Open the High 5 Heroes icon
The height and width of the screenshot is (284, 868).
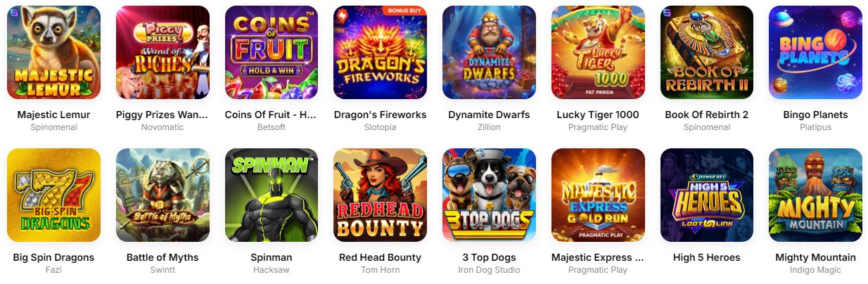click(707, 195)
